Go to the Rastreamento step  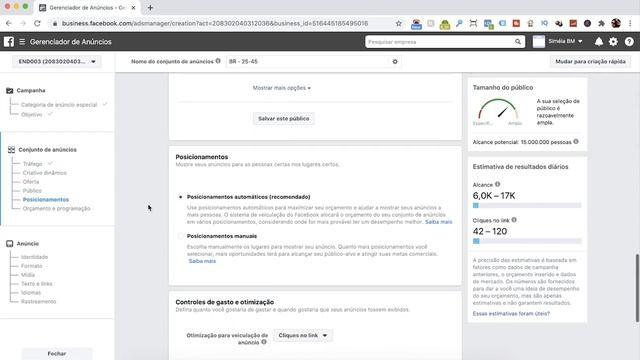point(38,302)
